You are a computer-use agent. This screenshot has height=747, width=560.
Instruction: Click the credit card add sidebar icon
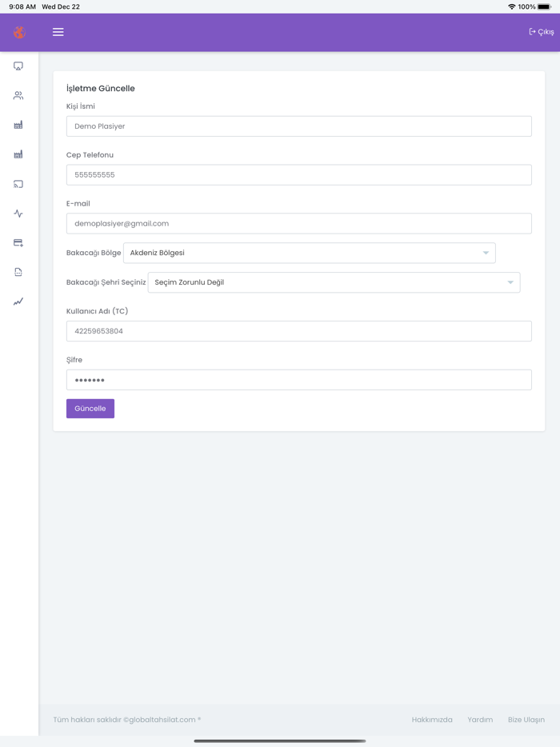pos(18,243)
